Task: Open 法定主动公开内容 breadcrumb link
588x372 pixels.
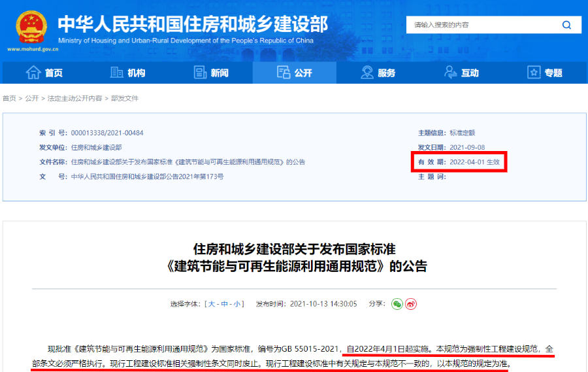Action: click(74, 98)
